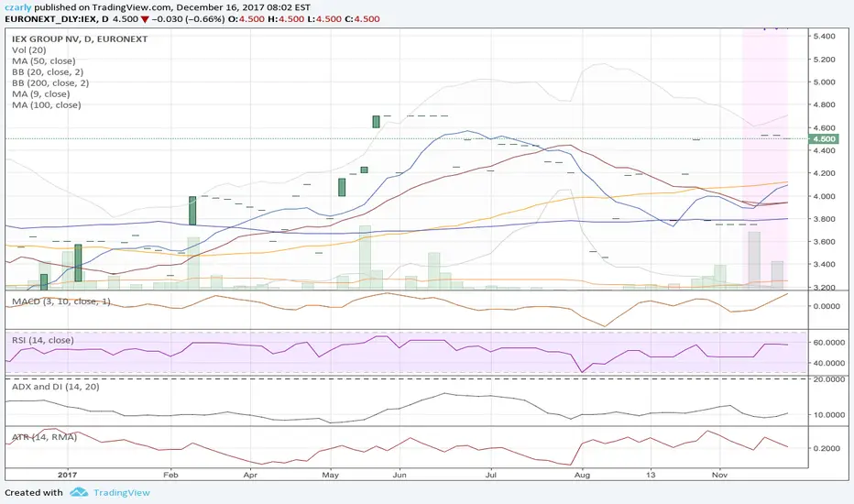Viewport: 854px width, 504px height.
Task: Click the 10.0000 ADX axis value
Action: click(827, 414)
